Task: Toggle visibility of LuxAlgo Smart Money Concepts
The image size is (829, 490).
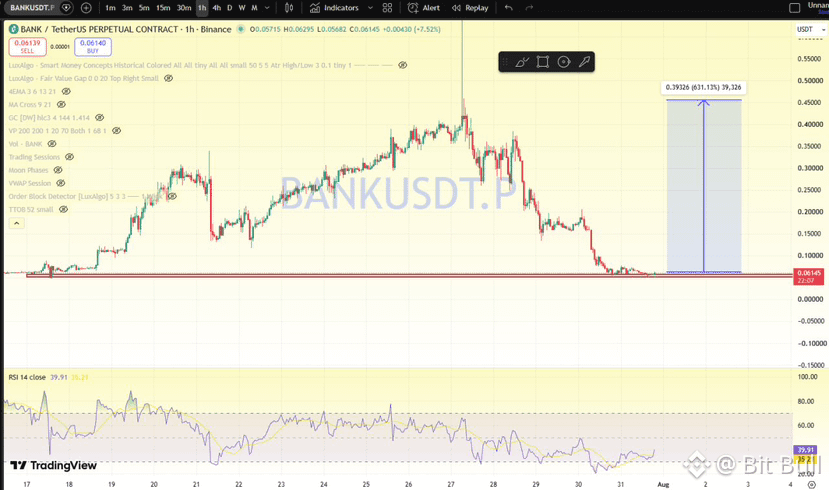Action: pyautogui.click(x=402, y=65)
